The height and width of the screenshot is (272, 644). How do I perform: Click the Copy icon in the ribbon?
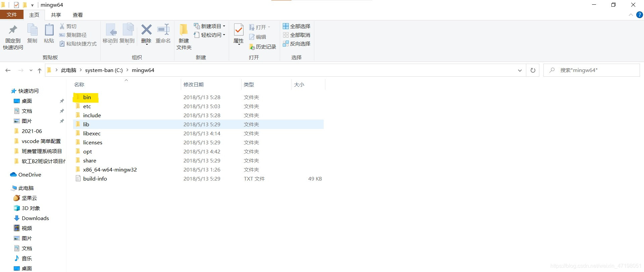[x=32, y=30]
